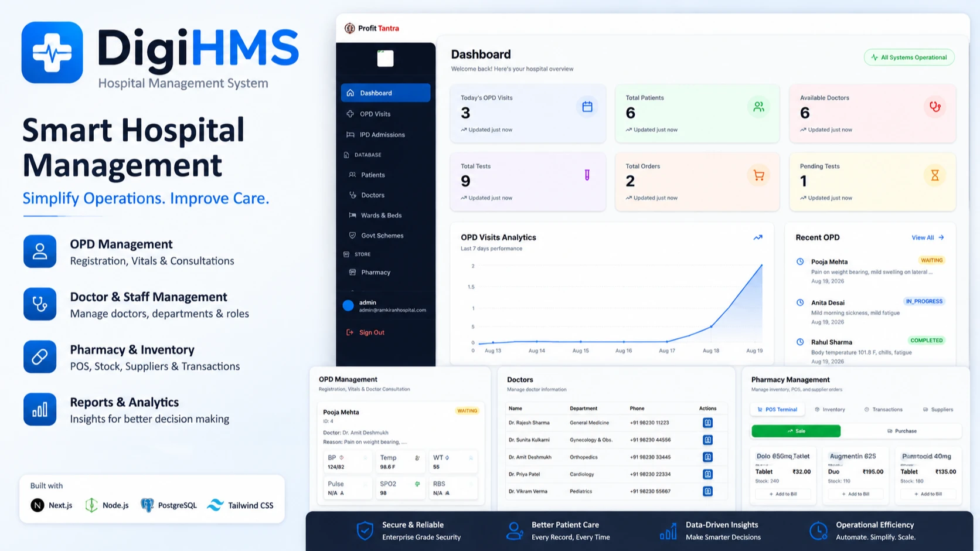Click the stethoscope icon on Available Doctors
Screen dimensions: 980x551
pyautogui.click(x=935, y=107)
